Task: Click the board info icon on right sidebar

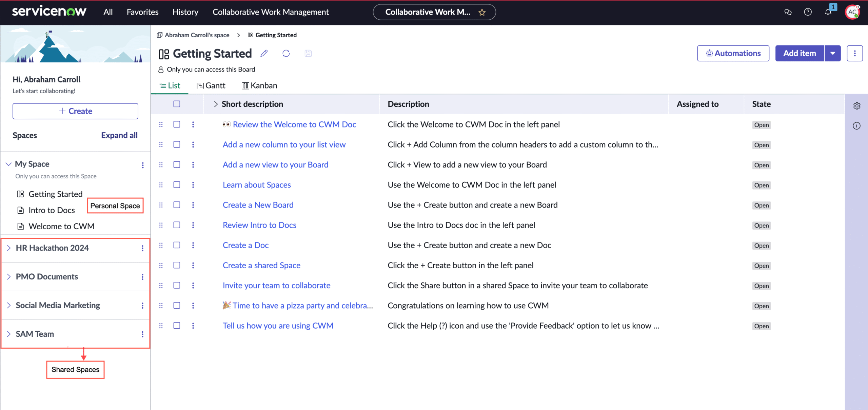Action: pyautogui.click(x=857, y=126)
